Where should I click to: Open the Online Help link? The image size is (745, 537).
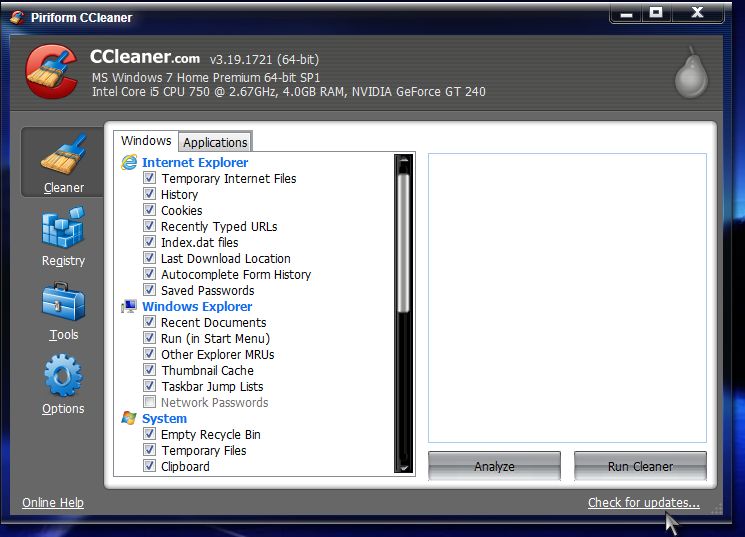tap(53, 502)
